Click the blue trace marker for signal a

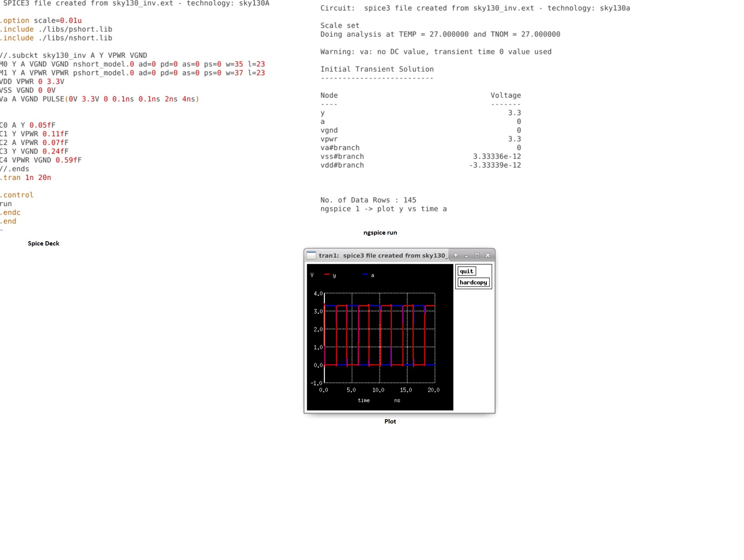(x=366, y=275)
